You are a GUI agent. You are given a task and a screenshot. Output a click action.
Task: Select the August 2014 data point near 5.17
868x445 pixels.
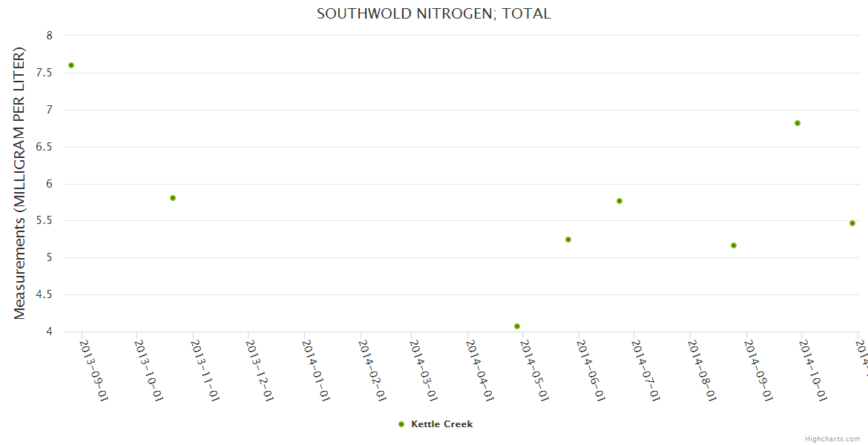point(734,245)
